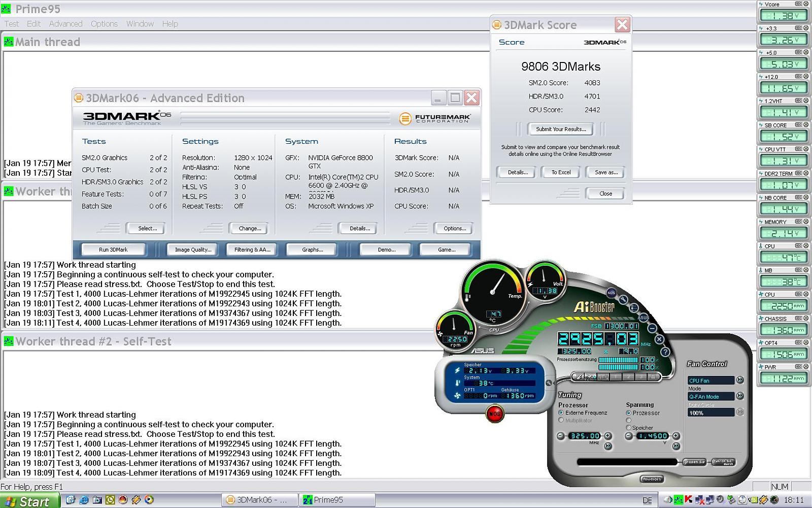The image size is (812, 508).
Task: Click the black progress bar in AiBooster
Action: coord(627,462)
